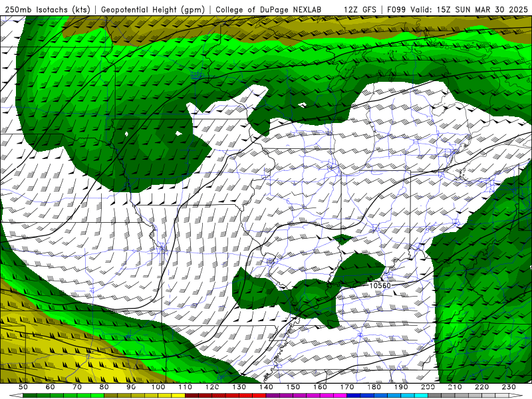Click the purple swatch starting at 140

pyautogui.click(x=273, y=395)
